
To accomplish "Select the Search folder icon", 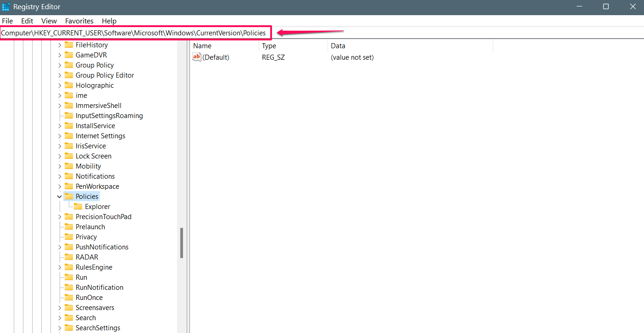I will click(x=69, y=317).
